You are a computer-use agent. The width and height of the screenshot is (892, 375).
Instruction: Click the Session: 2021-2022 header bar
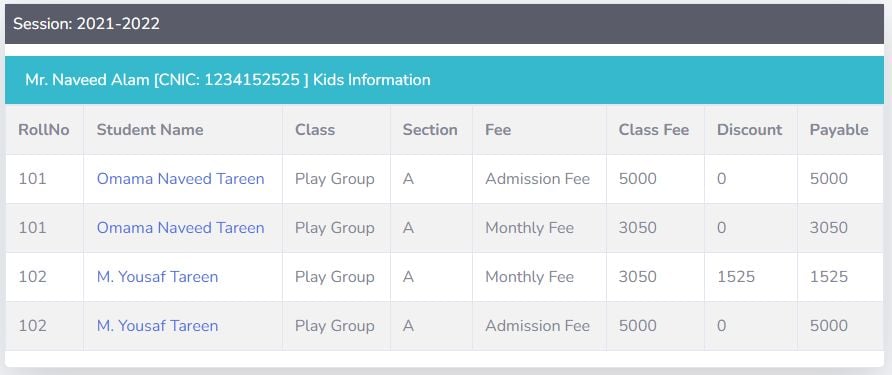coord(444,24)
